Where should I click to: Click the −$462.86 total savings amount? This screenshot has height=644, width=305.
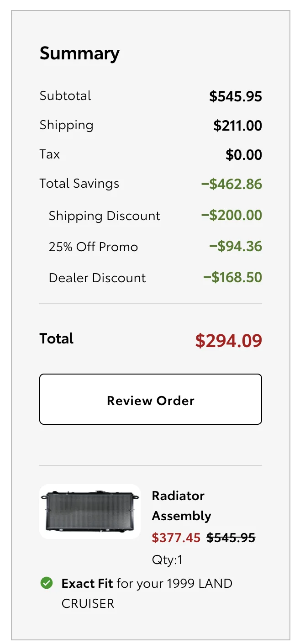(x=232, y=184)
